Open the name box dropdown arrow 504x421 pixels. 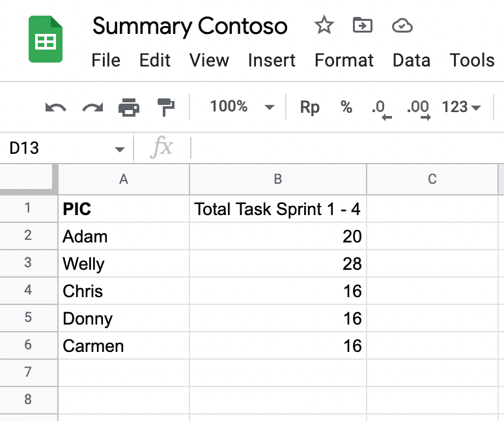click(x=119, y=149)
